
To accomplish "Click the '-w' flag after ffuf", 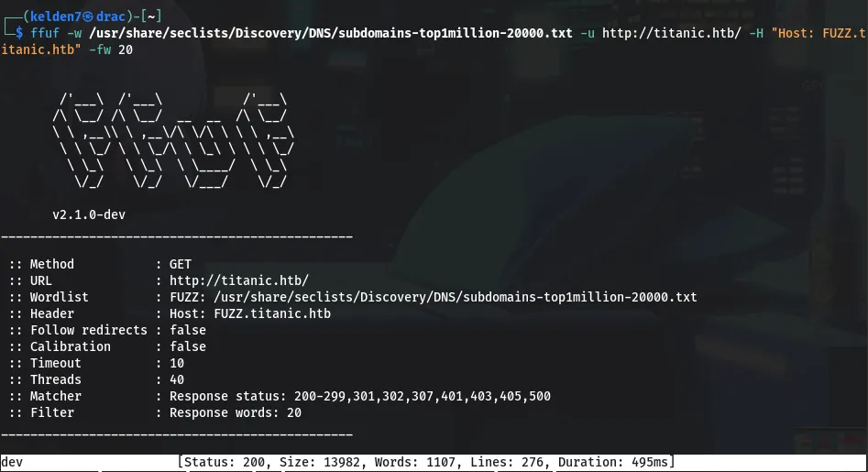I will pyautogui.click(x=74, y=33).
